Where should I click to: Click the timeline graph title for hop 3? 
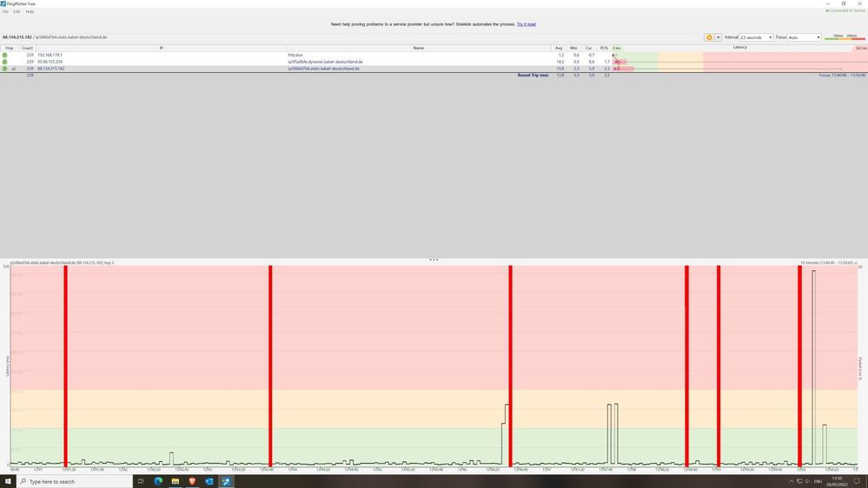[x=62, y=263]
